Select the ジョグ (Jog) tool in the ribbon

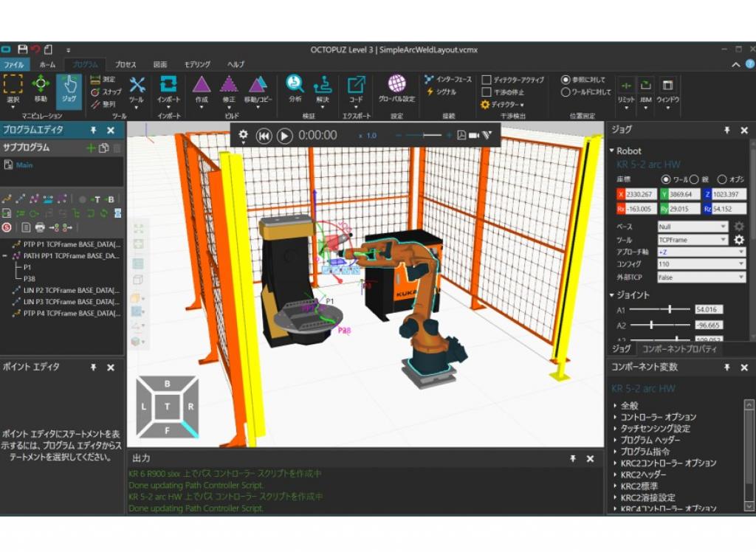point(69,89)
